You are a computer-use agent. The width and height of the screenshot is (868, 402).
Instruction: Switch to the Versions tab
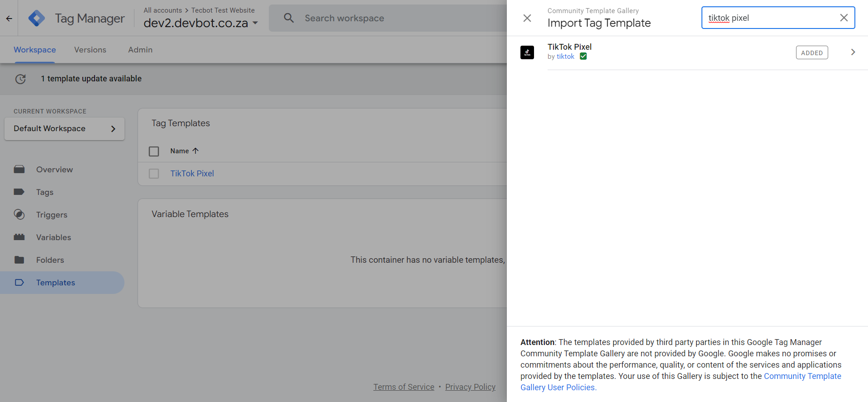click(x=90, y=50)
